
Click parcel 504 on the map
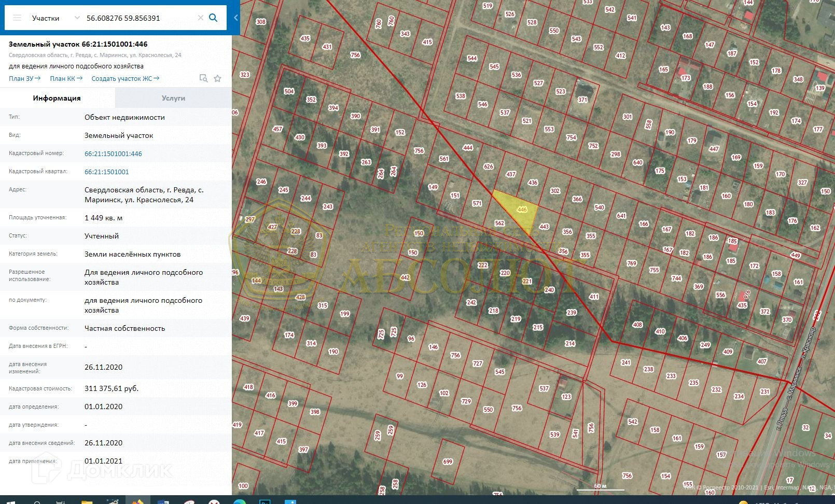point(289,91)
